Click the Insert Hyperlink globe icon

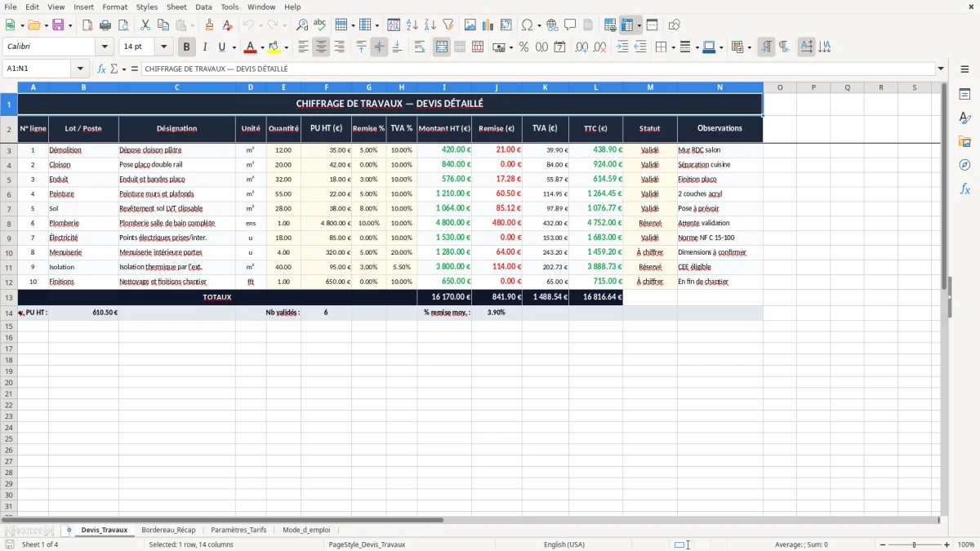552,25
